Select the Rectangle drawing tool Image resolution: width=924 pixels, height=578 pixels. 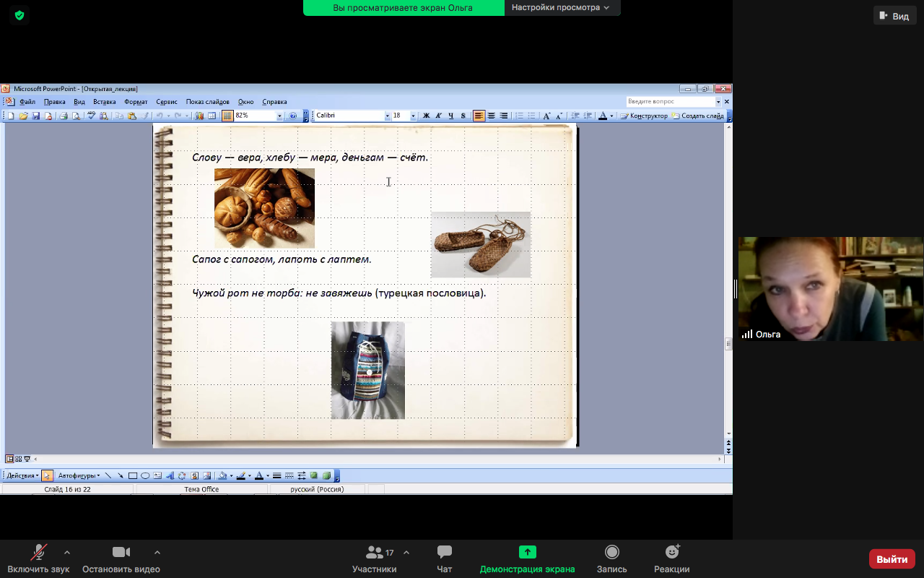click(x=133, y=475)
